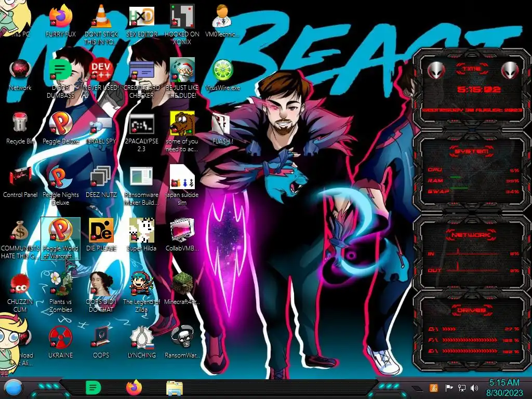This screenshot has width=532, height=399.
Task: Launch Plants vs Zombies
Action: (60, 284)
